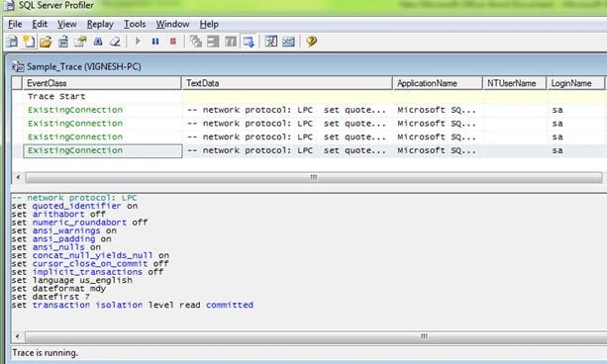Launch Database Engine Tuning Advisor icon
The width and height of the screenshot is (607, 364).
click(x=271, y=41)
